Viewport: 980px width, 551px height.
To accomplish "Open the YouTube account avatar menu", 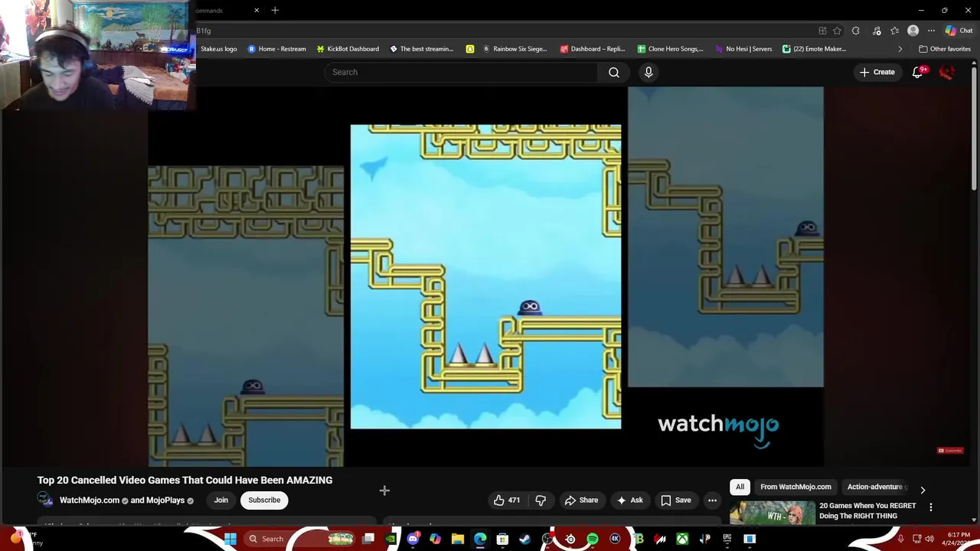I will tap(947, 72).
